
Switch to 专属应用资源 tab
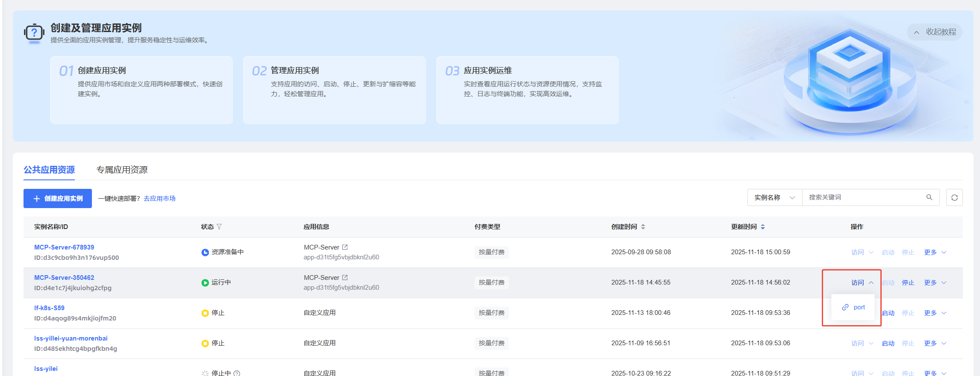point(122,170)
